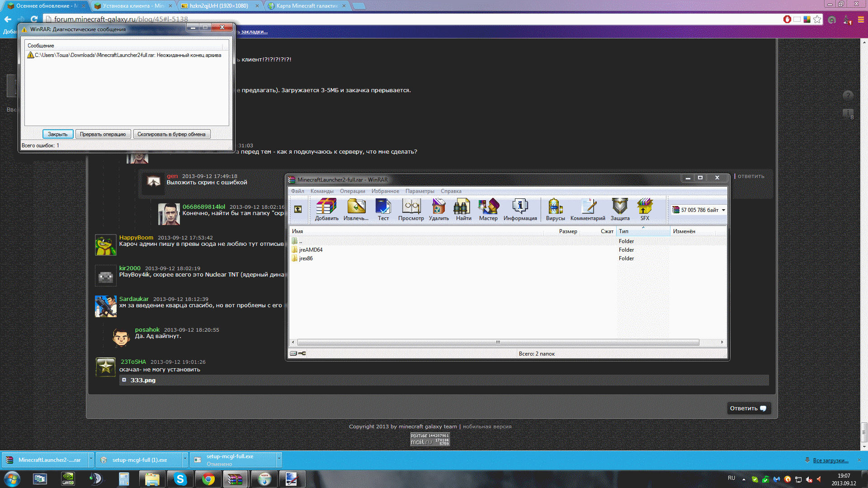This screenshot has width=868, height=488.
Task: Open the Справка help menu
Action: point(451,191)
